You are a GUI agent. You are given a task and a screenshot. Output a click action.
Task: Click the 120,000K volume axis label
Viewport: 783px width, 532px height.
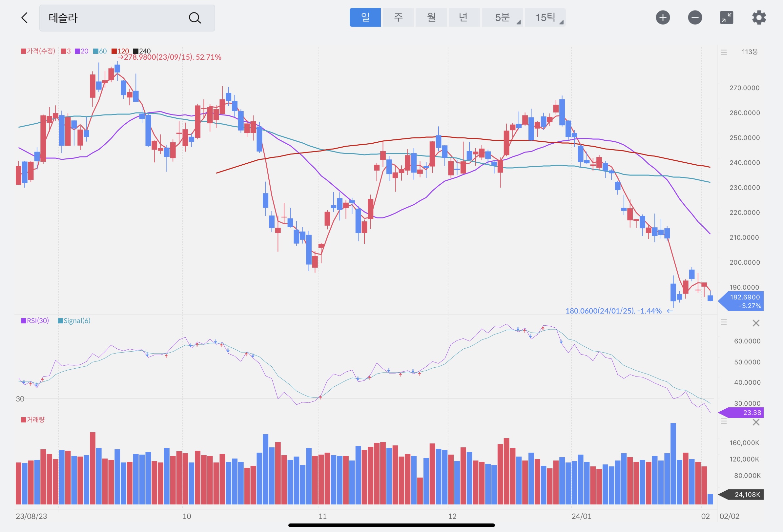(744, 459)
